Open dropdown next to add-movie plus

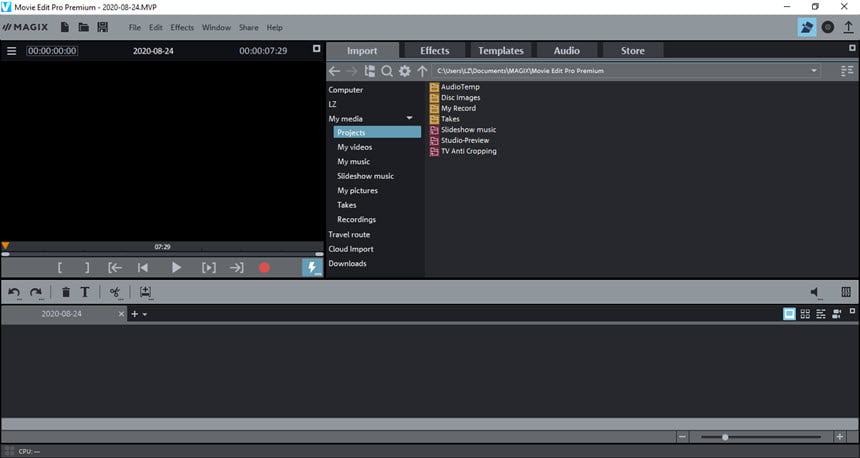pyautogui.click(x=145, y=314)
